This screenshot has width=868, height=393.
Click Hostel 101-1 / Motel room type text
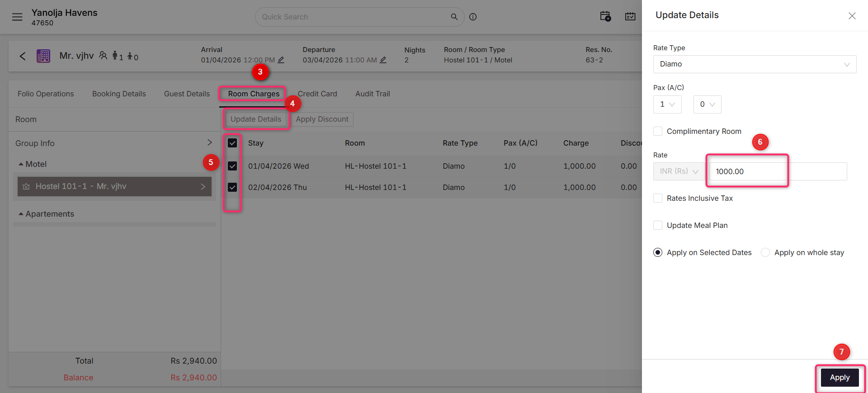[478, 60]
